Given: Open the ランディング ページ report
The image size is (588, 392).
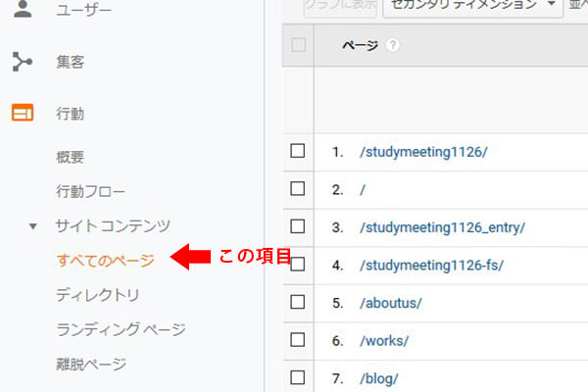Looking at the screenshot, I should [121, 329].
